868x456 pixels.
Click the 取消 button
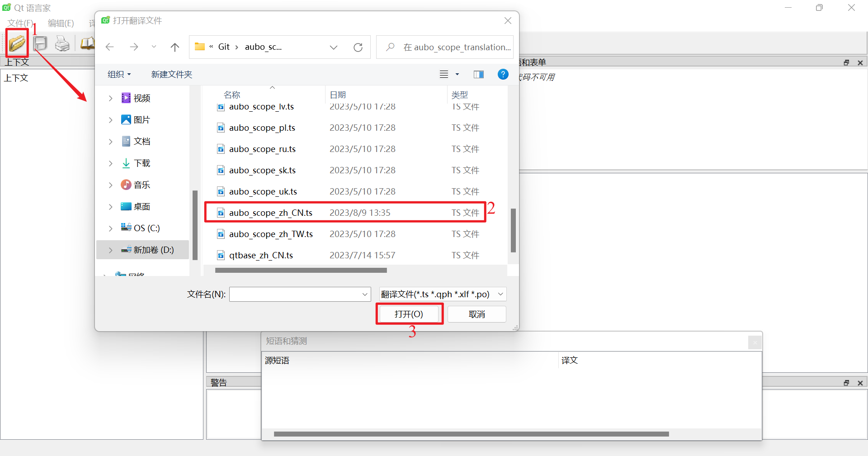pos(476,314)
